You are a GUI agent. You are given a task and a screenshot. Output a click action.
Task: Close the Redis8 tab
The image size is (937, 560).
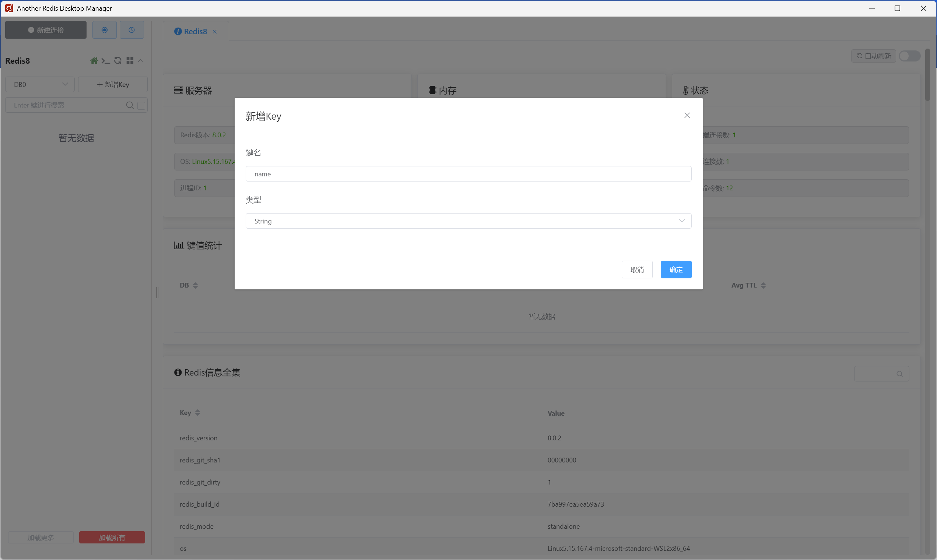pyautogui.click(x=215, y=32)
